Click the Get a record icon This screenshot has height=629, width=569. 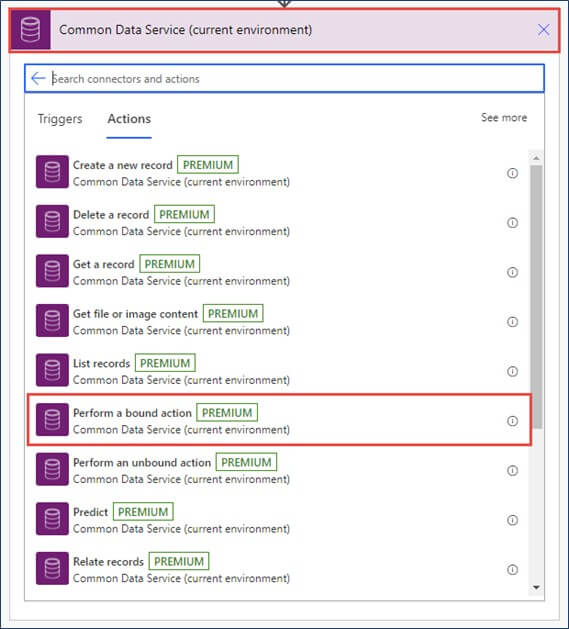[x=52, y=271]
